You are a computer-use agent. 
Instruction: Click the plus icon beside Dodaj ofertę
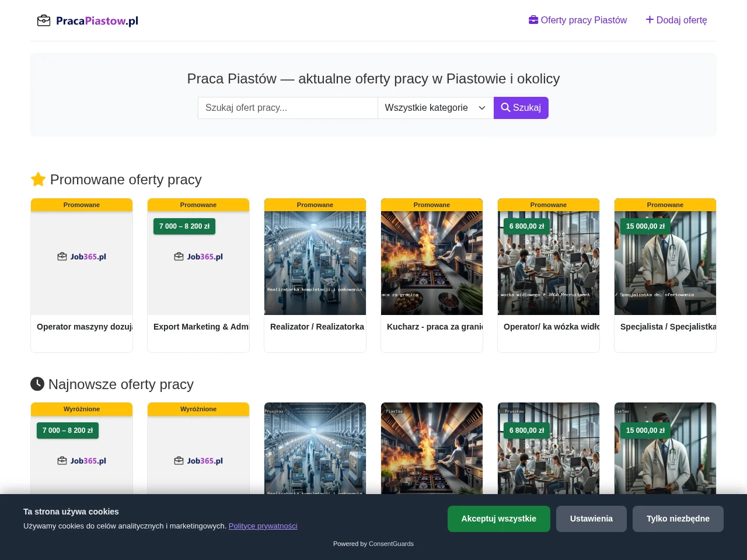click(x=650, y=20)
